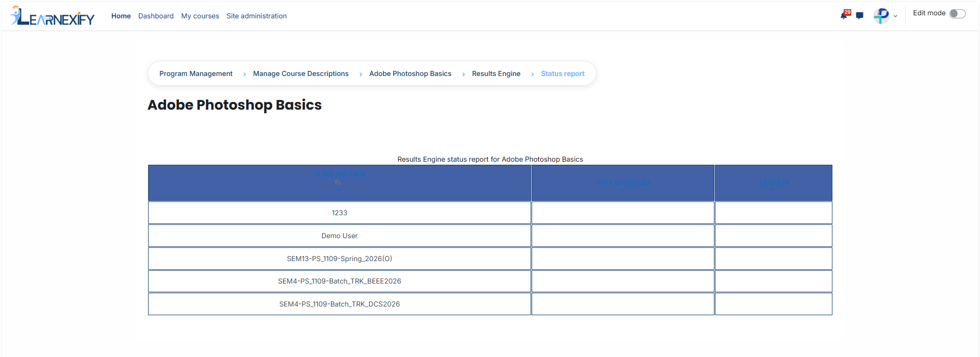This screenshot has height=357, width=980.
Task: Sort by Date Scheduled column header
Action: click(623, 183)
